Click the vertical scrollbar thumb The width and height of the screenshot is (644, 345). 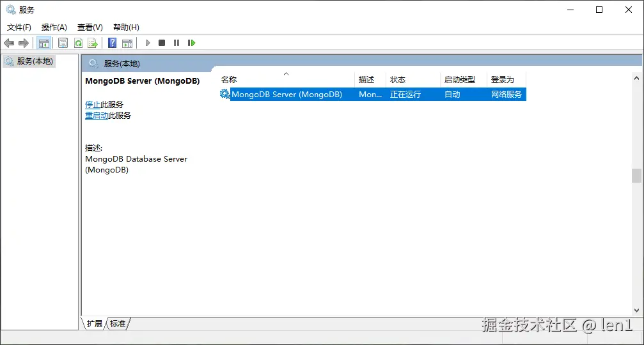636,176
